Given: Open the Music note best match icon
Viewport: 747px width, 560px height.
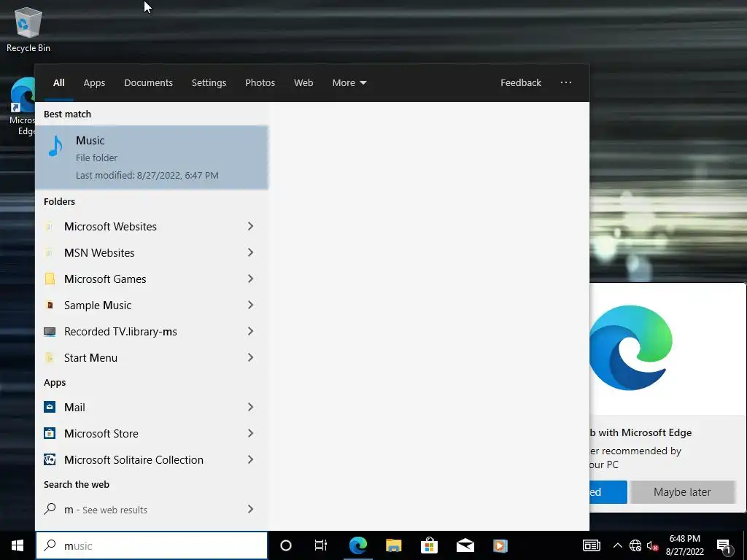Looking at the screenshot, I should (x=55, y=146).
